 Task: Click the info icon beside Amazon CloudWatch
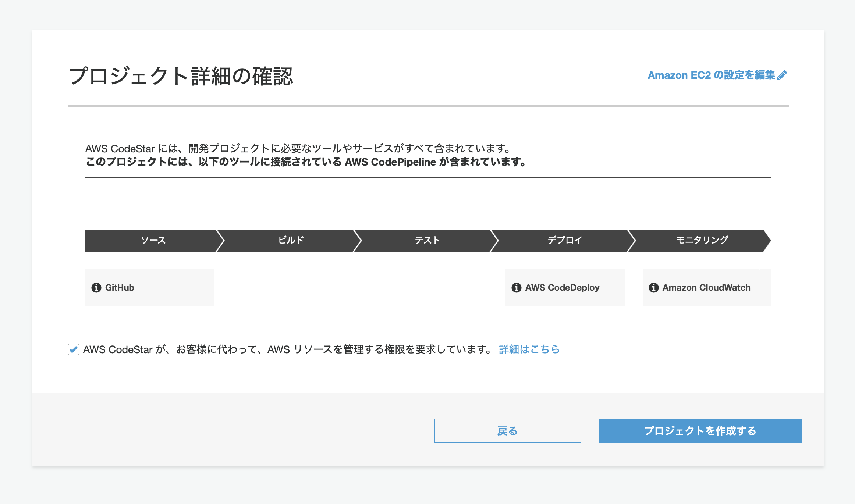click(x=654, y=288)
